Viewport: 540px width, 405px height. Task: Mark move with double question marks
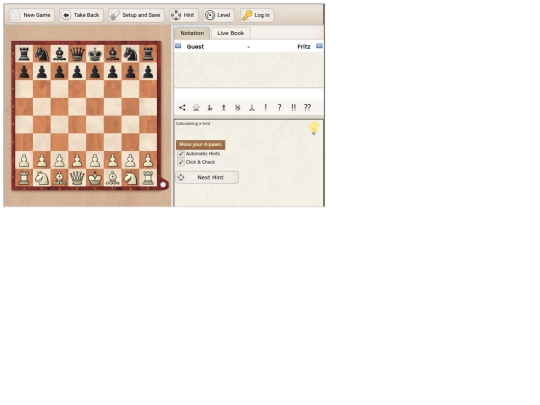[307, 107]
